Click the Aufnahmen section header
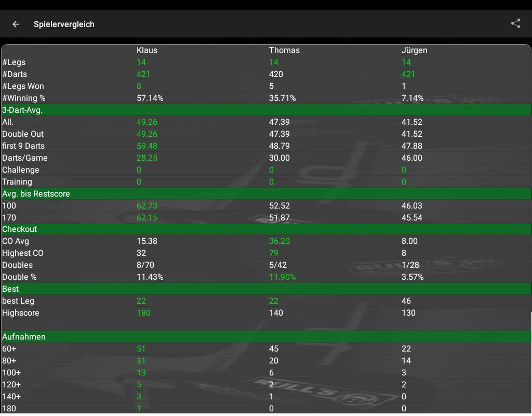 [x=24, y=336]
